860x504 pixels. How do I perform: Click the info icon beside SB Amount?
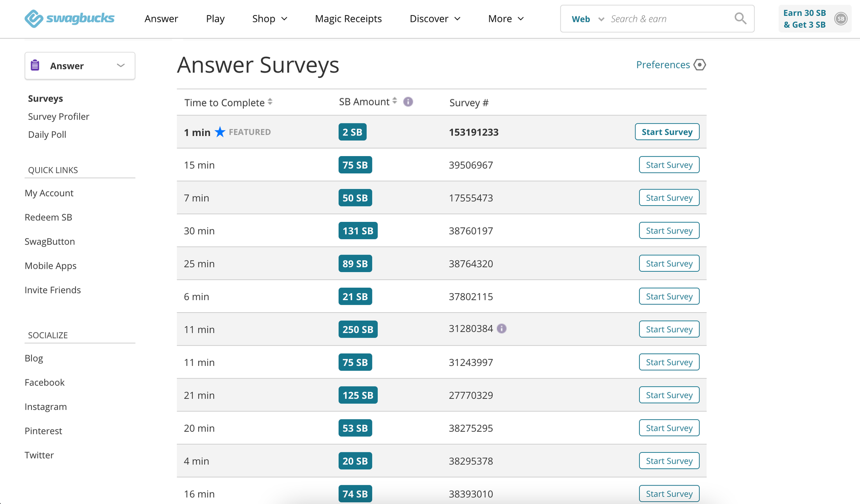[408, 101]
